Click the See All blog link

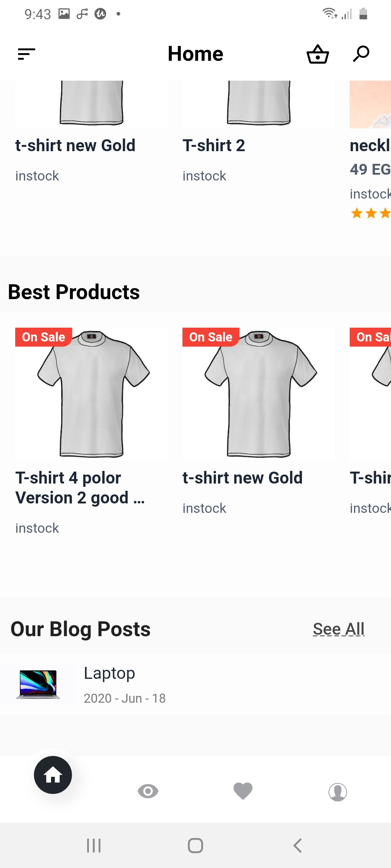tap(339, 629)
